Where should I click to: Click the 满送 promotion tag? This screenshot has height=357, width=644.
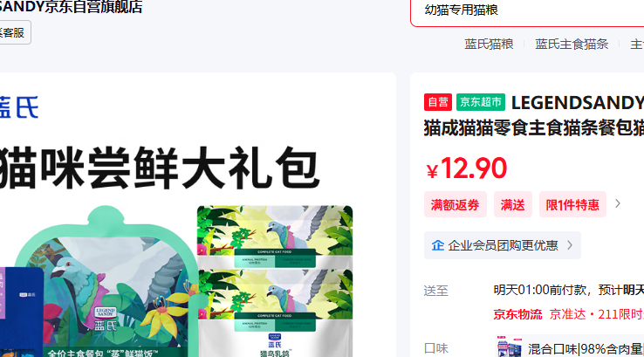512,204
